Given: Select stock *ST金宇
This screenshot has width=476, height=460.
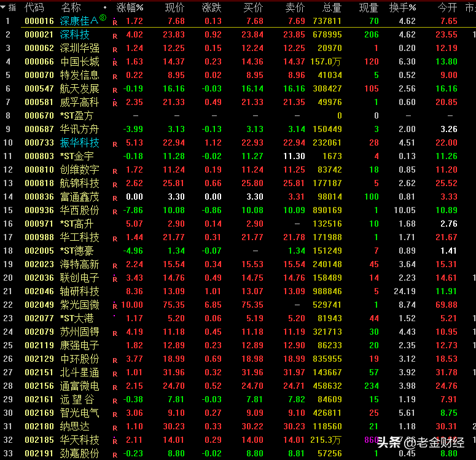Looking at the screenshot, I should point(77,156).
